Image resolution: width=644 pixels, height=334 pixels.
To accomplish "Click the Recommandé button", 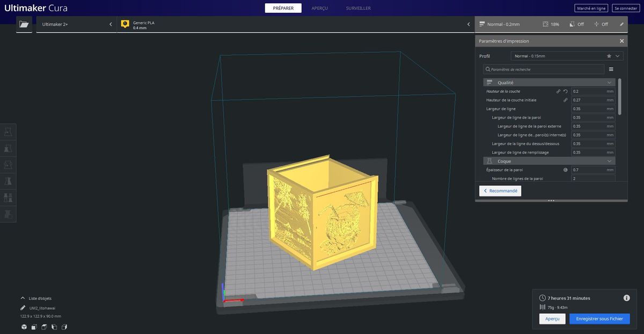I will (x=500, y=191).
